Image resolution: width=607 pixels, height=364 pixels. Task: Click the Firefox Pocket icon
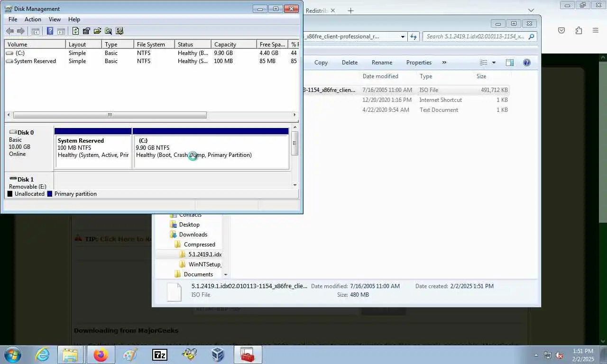point(561,30)
